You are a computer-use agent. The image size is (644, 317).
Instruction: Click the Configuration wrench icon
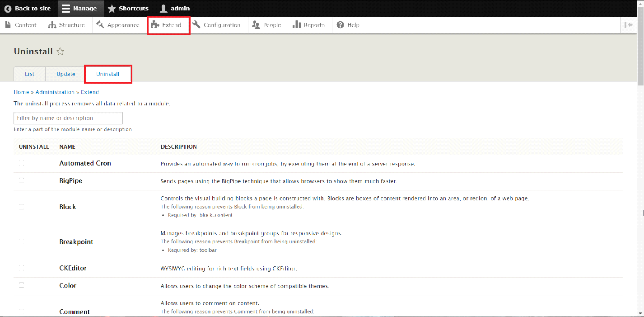pos(196,25)
